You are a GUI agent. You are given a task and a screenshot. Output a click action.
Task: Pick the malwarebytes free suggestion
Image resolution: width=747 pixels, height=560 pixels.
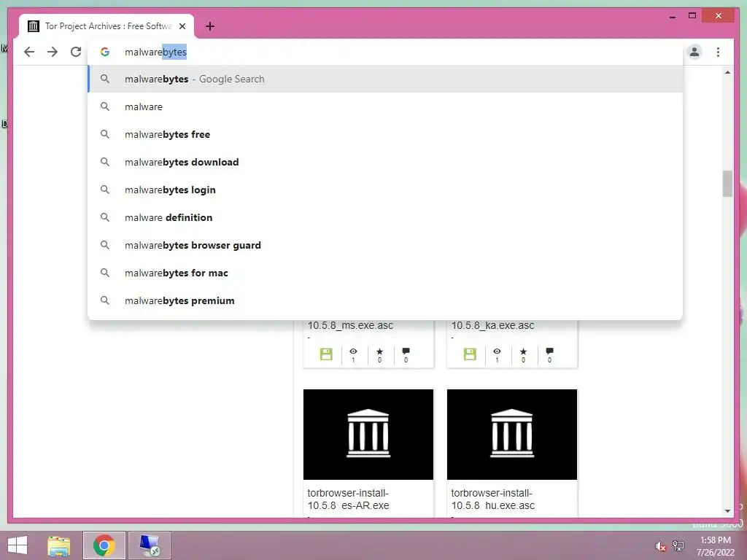tap(385, 134)
